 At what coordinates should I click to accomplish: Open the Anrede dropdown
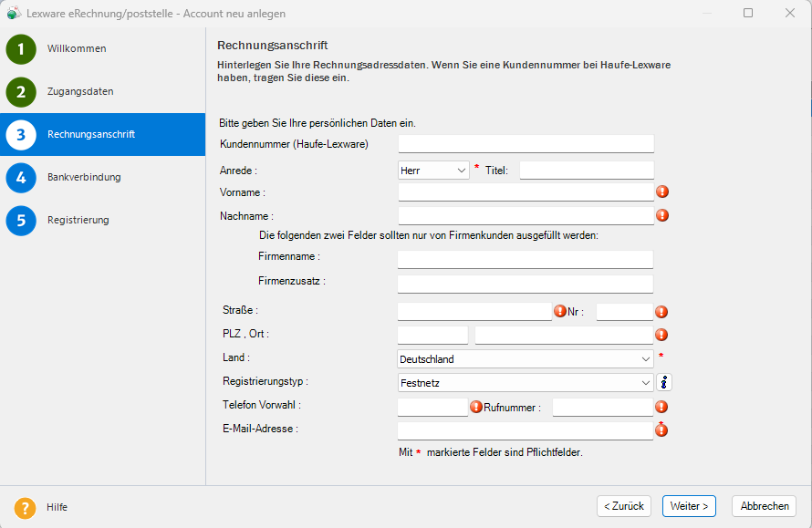point(433,171)
